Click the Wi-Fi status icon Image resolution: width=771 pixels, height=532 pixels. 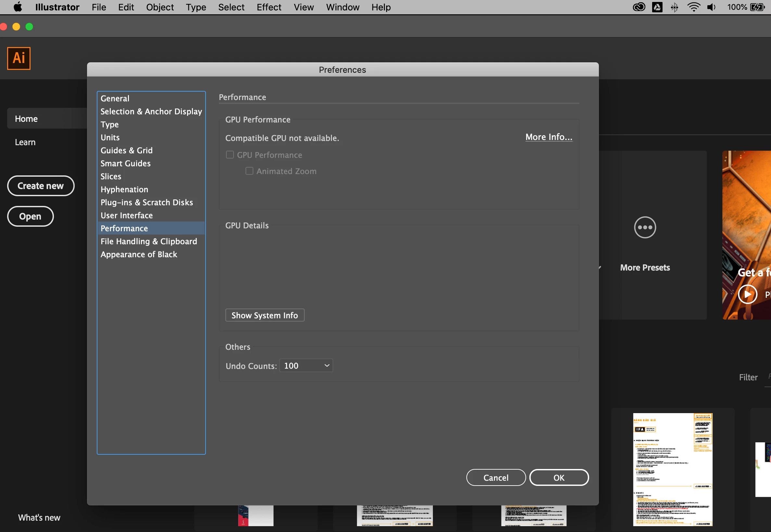click(x=693, y=7)
